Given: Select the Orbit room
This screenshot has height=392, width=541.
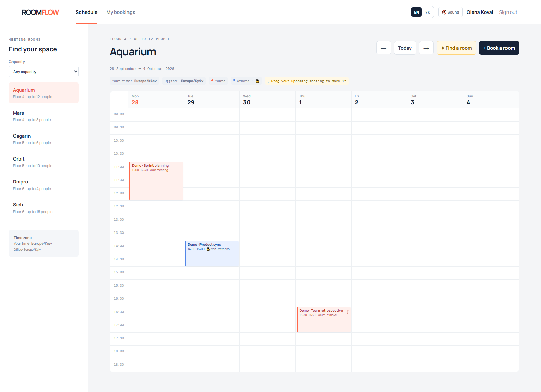Looking at the screenshot, I should click(x=44, y=162).
